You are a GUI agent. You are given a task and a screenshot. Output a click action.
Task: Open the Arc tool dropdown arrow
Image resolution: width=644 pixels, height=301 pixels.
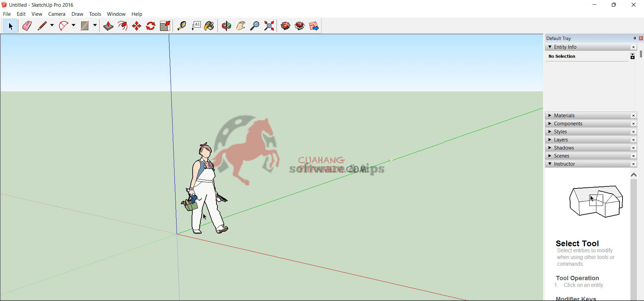point(73,26)
